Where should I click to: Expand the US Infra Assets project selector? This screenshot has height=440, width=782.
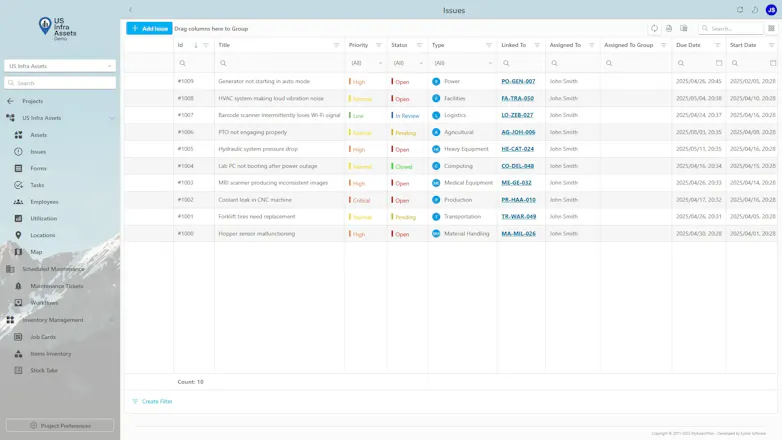60,66
